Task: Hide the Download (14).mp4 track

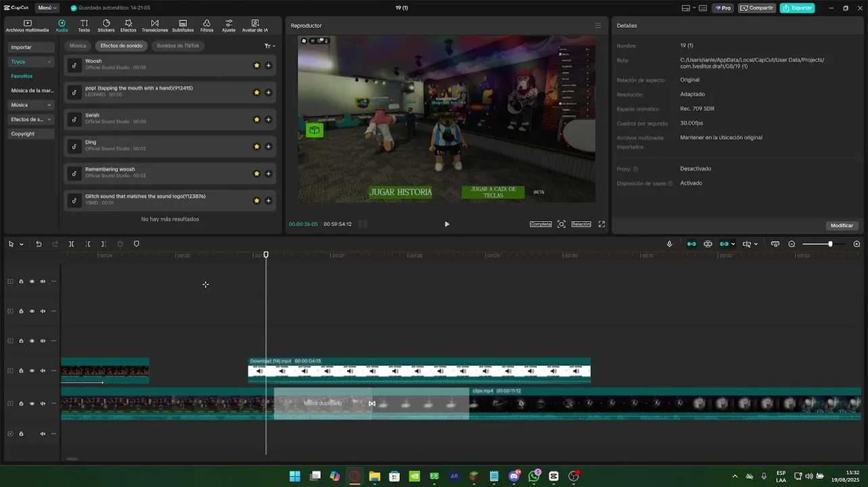Action: [32, 371]
